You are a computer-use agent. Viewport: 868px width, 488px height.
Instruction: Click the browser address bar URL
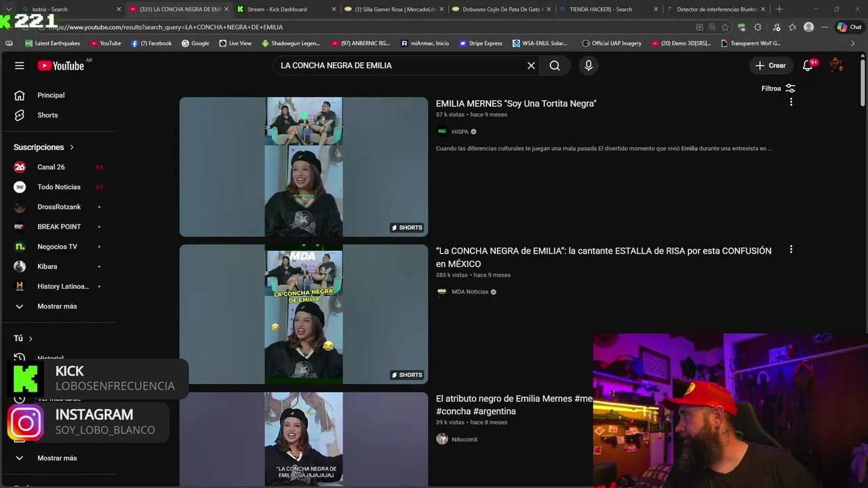[x=165, y=27]
